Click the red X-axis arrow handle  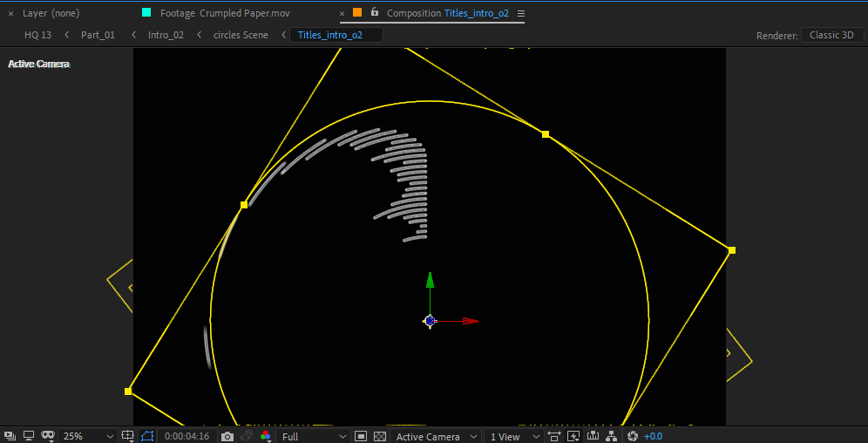pyautogui.click(x=470, y=321)
